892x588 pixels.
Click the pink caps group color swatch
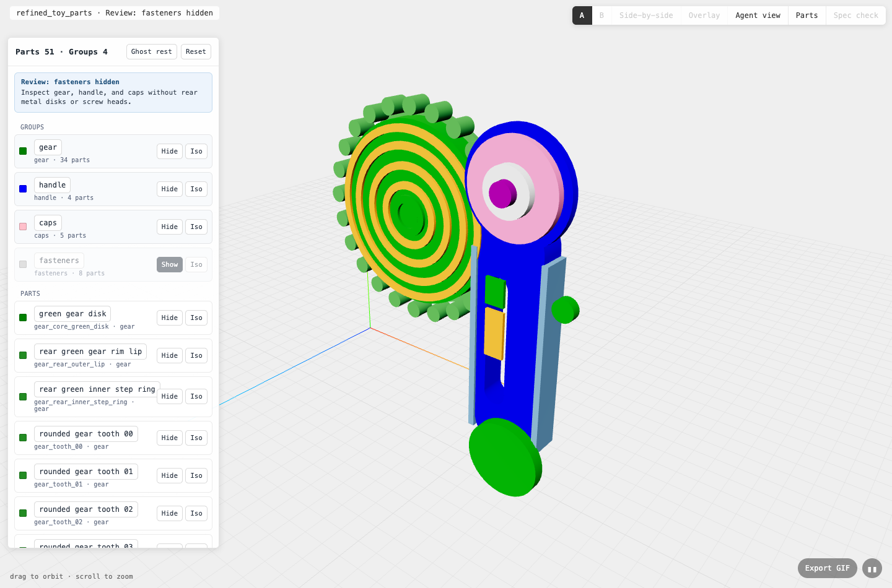(23, 227)
